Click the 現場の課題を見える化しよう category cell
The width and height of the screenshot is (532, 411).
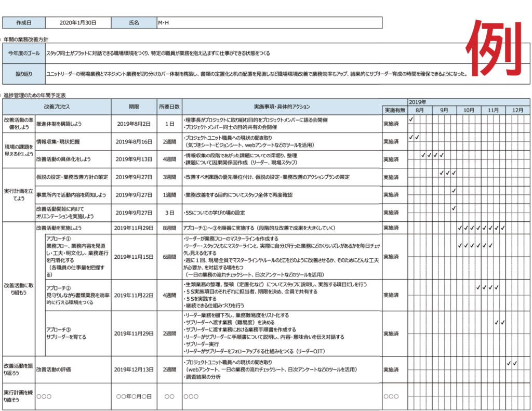pyautogui.click(x=19, y=150)
